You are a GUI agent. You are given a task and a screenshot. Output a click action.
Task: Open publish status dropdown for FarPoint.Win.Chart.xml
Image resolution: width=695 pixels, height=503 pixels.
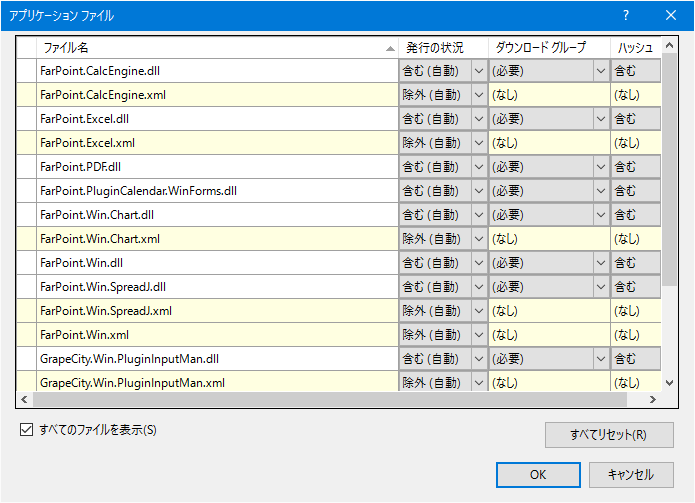tap(479, 239)
